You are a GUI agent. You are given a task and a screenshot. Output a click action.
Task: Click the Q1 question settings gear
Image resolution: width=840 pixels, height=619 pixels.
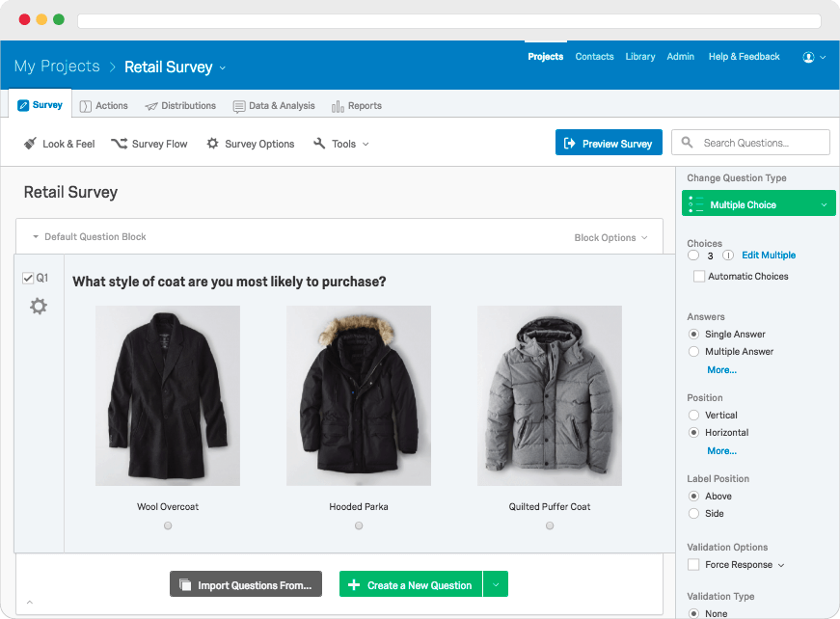pyautogui.click(x=39, y=307)
